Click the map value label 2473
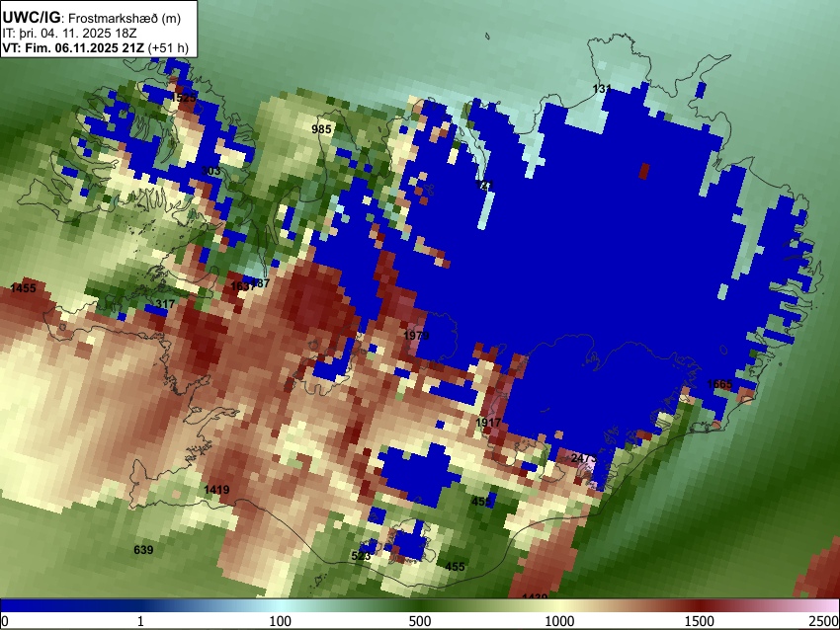This screenshot has height=630, width=840. tap(583, 458)
